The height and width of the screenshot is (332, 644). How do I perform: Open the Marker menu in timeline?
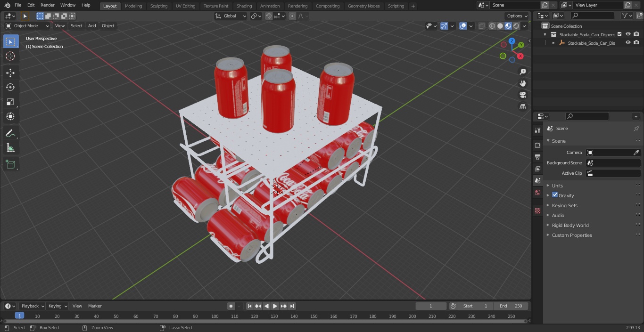95,306
